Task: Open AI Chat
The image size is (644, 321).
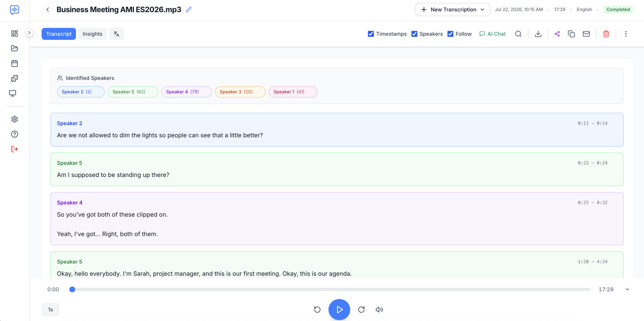Action: coord(492,34)
